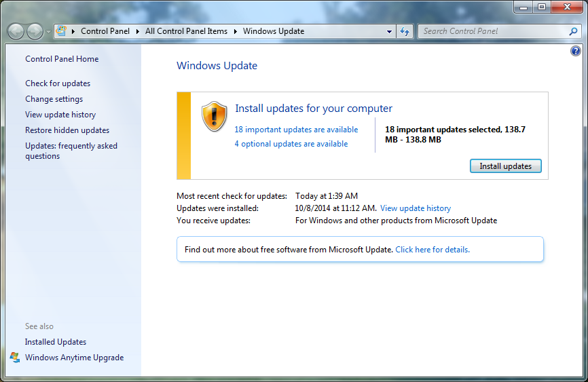Click the Help question mark icon
Image resolution: width=588 pixels, height=382 pixels.
coord(576,51)
